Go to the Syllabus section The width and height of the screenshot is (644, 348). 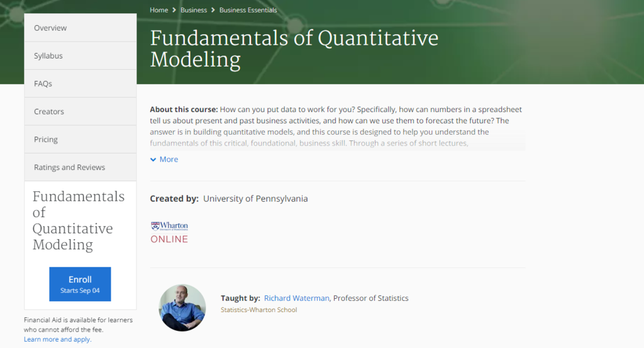click(x=80, y=56)
